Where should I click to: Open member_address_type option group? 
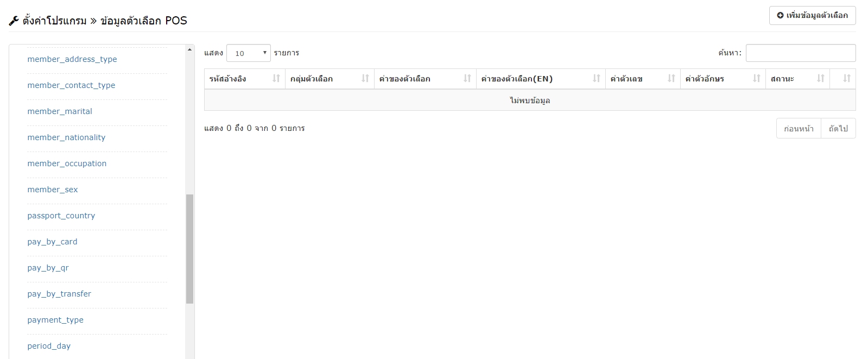pyautogui.click(x=72, y=59)
